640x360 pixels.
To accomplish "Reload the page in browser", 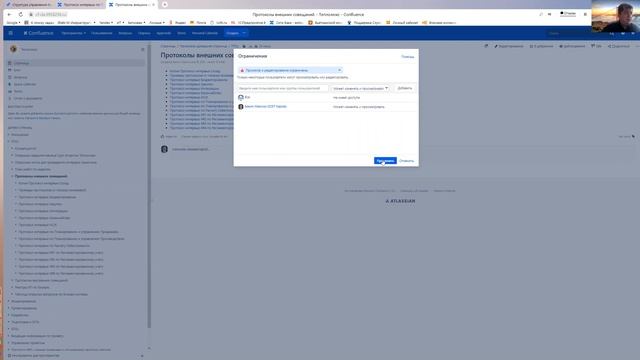I will [x=20, y=14].
